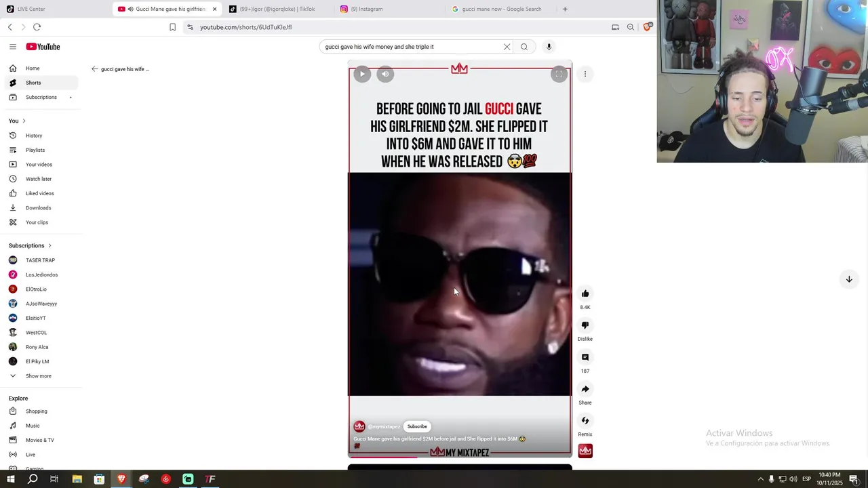Open WestCOL channel subscription
Image resolution: width=868 pixels, height=488 pixels.
(x=41, y=333)
